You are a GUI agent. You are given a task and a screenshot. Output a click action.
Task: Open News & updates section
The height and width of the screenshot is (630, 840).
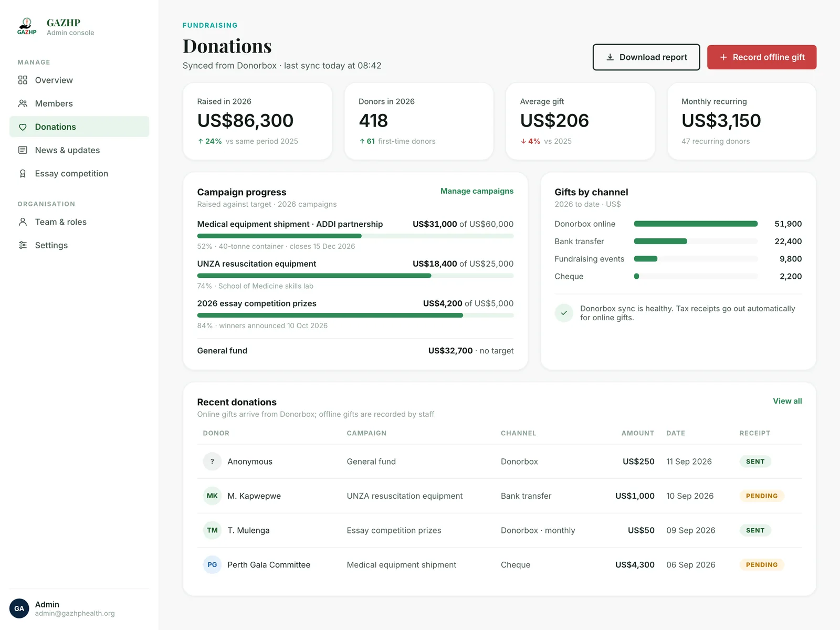point(79,150)
